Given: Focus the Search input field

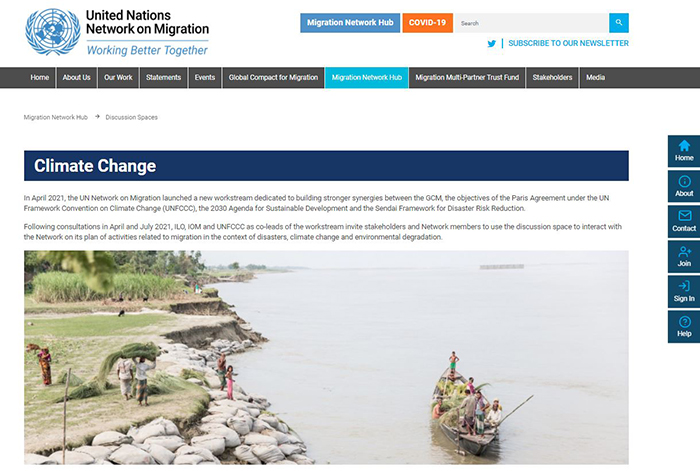Looking at the screenshot, I should click(x=532, y=23).
